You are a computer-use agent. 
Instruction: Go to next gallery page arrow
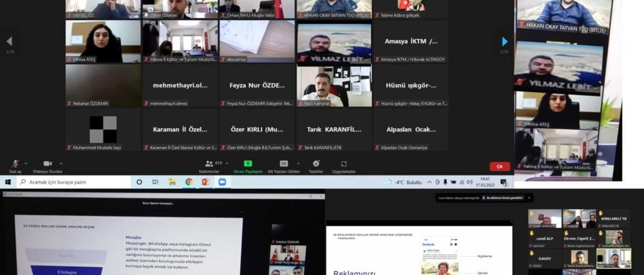505,42
